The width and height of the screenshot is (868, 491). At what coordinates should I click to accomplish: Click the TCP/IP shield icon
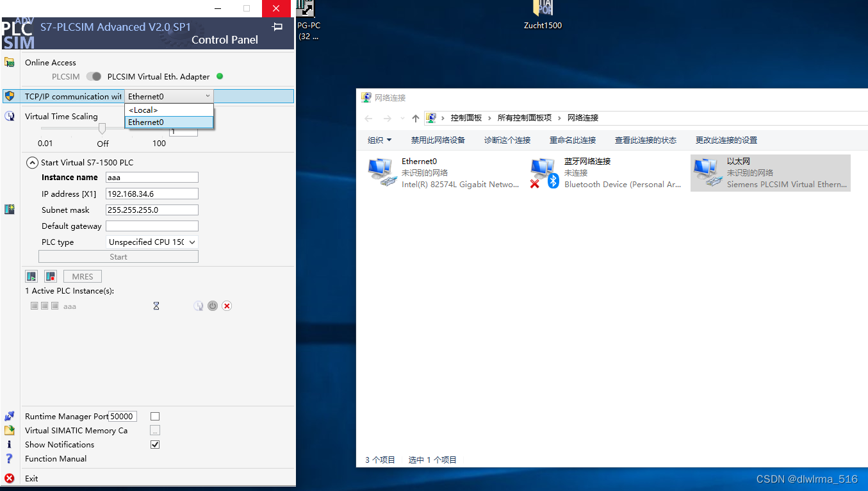pos(9,96)
